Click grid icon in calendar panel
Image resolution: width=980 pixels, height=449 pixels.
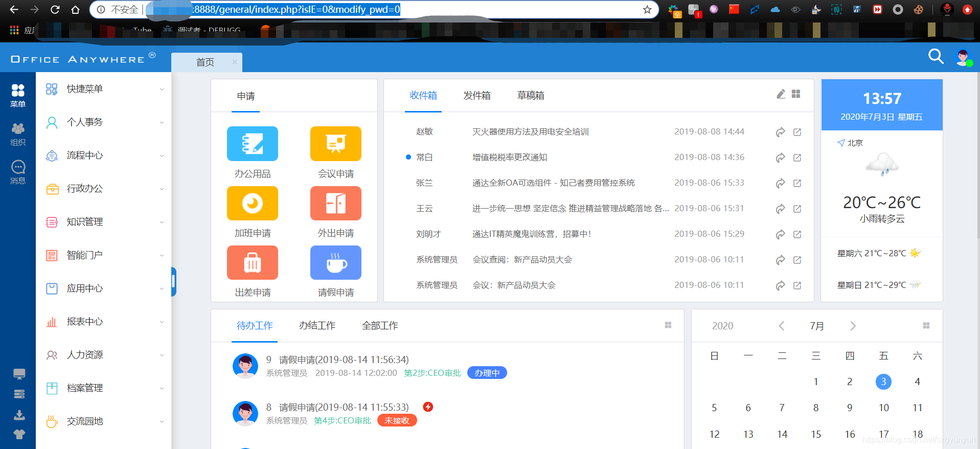[x=926, y=326]
